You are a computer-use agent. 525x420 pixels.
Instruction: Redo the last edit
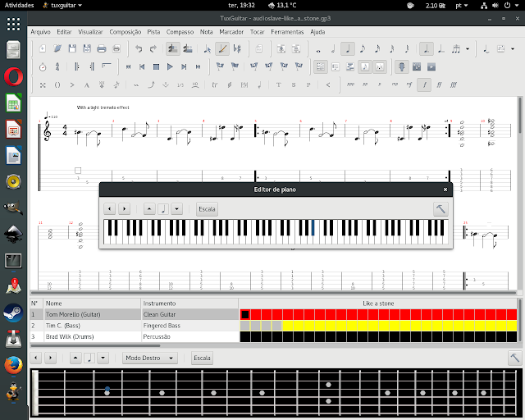pos(153,49)
